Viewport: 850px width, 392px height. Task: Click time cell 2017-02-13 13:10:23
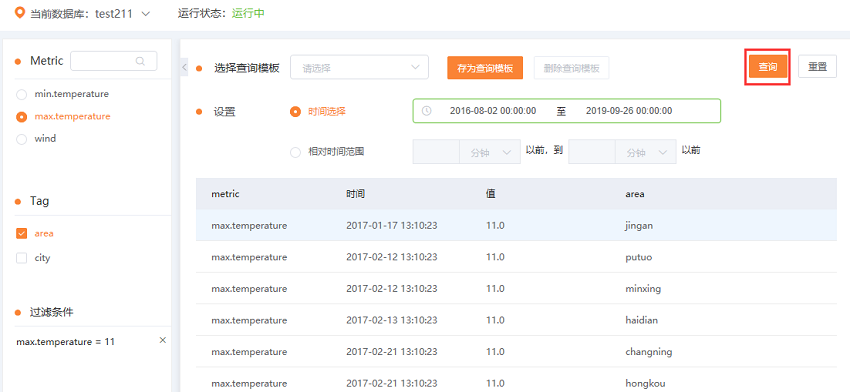[392, 320]
